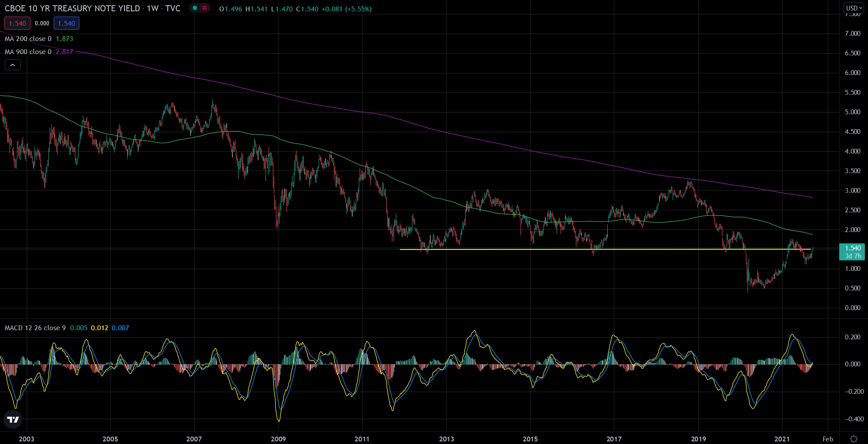Click the 2017 label on time axis
868x444 pixels.
pos(614,439)
